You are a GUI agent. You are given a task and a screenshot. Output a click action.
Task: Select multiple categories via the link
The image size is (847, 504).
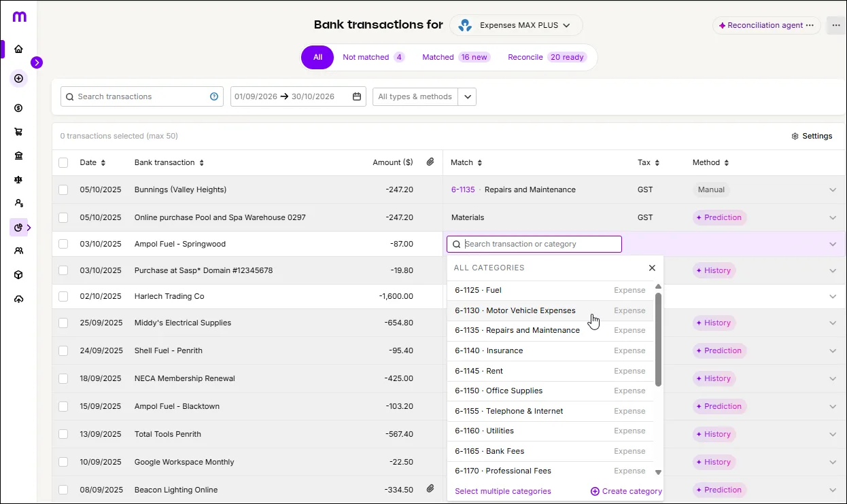(502, 490)
